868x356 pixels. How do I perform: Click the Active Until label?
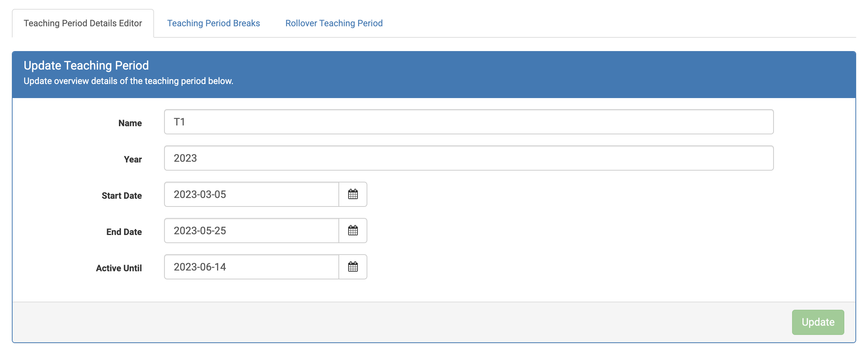(x=119, y=268)
